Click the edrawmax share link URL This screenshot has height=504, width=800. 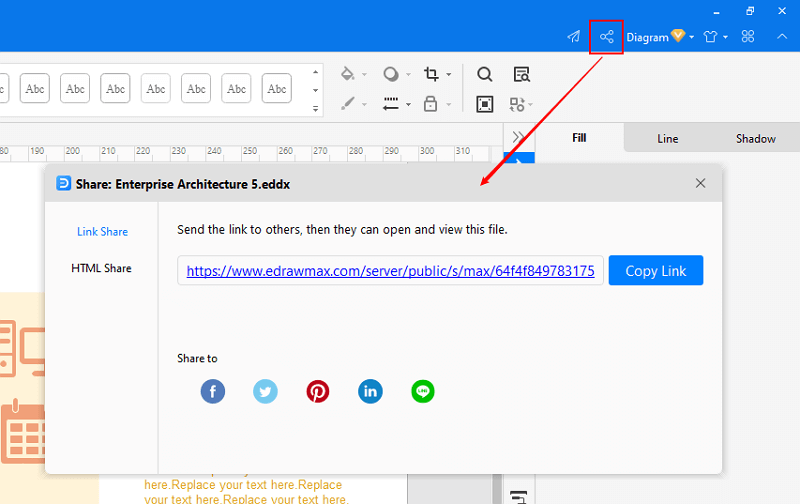[390, 270]
